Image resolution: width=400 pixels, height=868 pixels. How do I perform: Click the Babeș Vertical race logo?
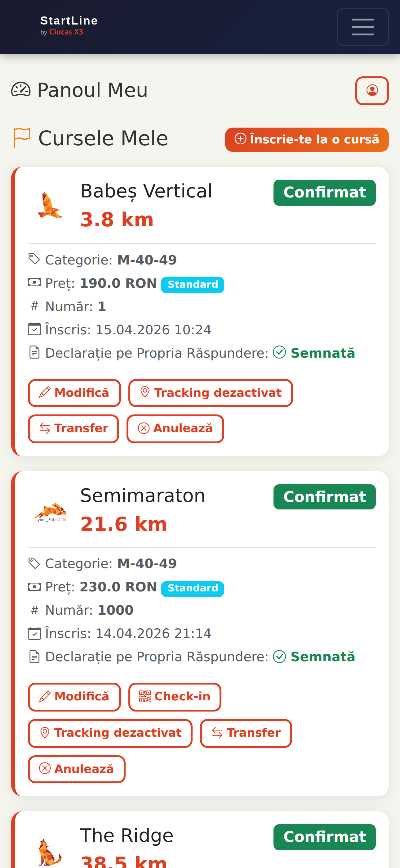(50, 205)
